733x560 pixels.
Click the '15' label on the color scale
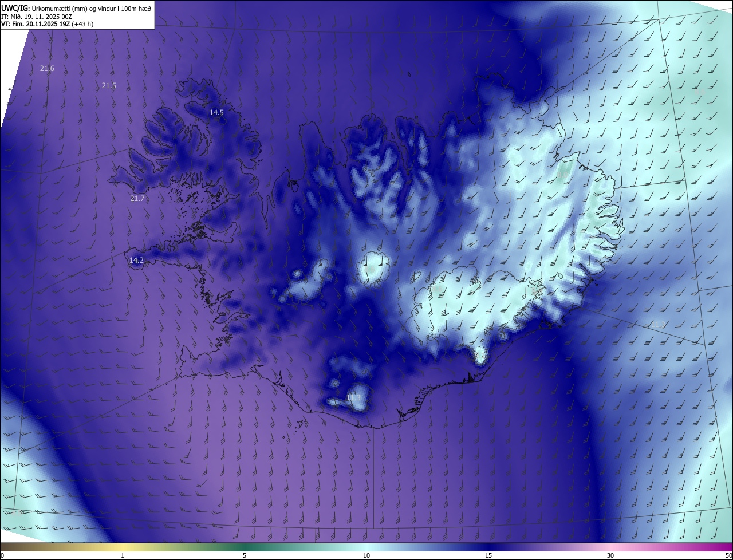pyautogui.click(x=488, y=555)
